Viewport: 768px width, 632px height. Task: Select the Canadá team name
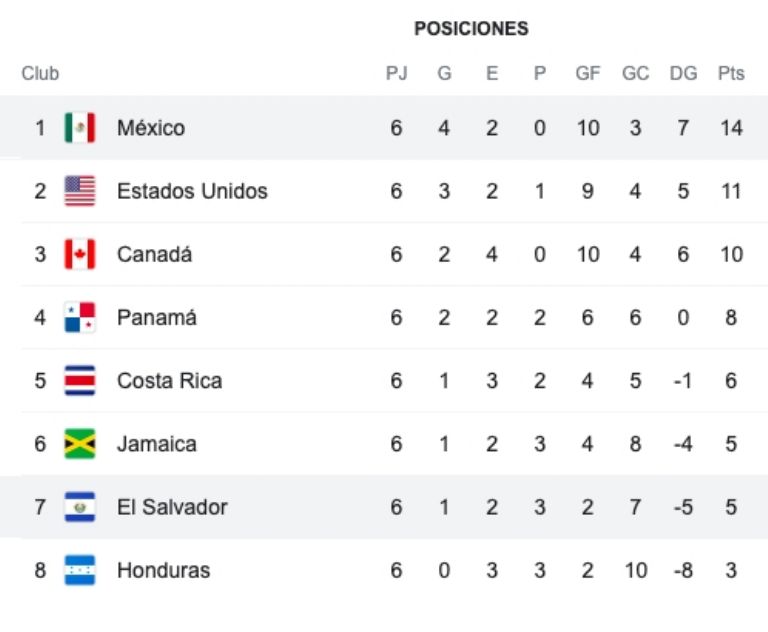coord(154,254)
